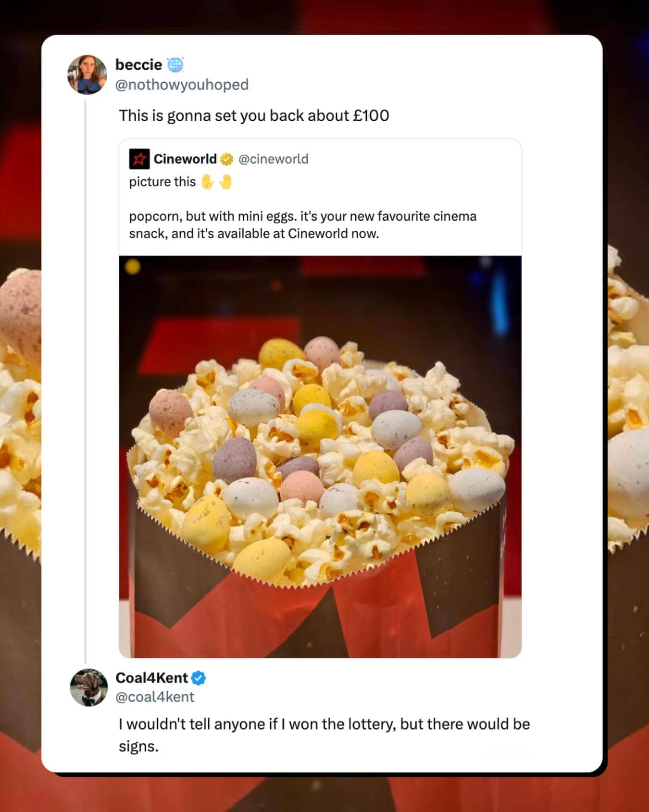The width and height of the screenshot is (649, 812).
Task: Open the mini eggs popcorn photo
Action: click(x=320, y=457)
